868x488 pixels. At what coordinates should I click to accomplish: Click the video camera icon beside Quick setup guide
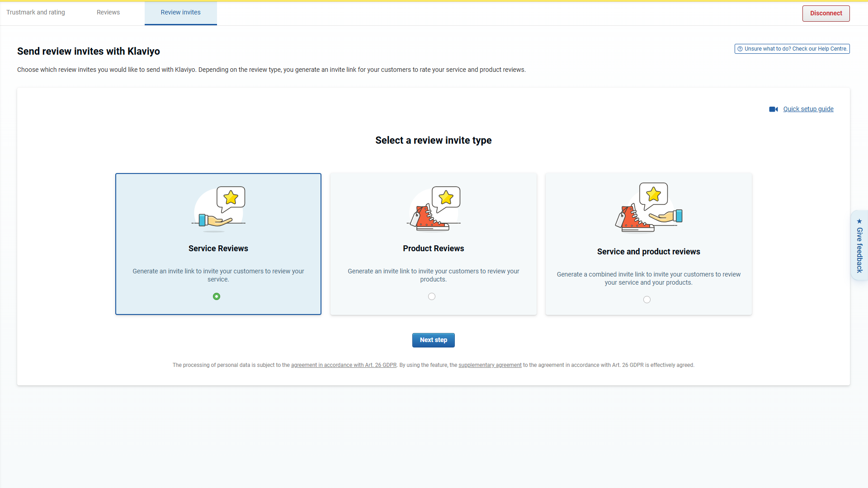pos(774,109)
